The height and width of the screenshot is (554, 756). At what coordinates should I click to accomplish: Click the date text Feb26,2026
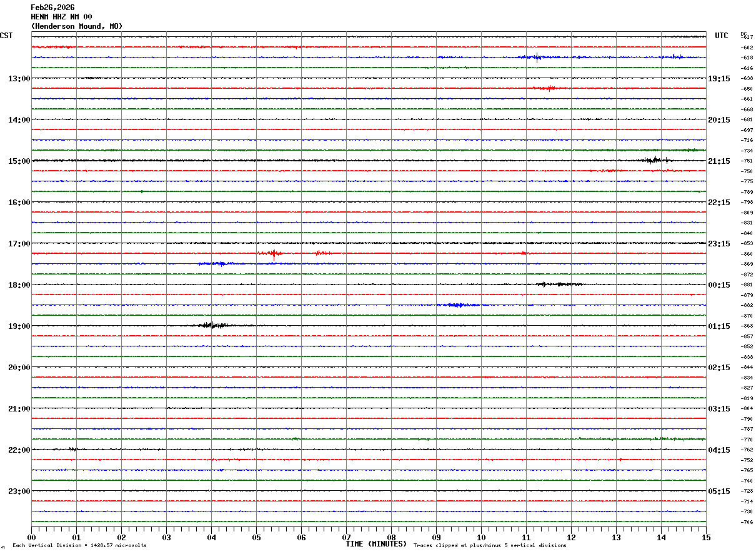click(52, 8)
